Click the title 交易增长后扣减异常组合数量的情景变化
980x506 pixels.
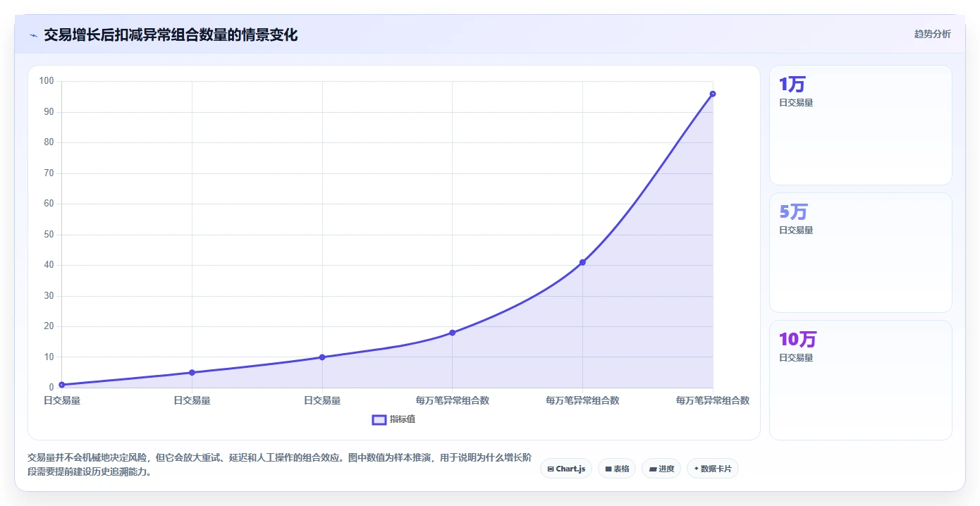pyautogui.click(x=171, y=35)
